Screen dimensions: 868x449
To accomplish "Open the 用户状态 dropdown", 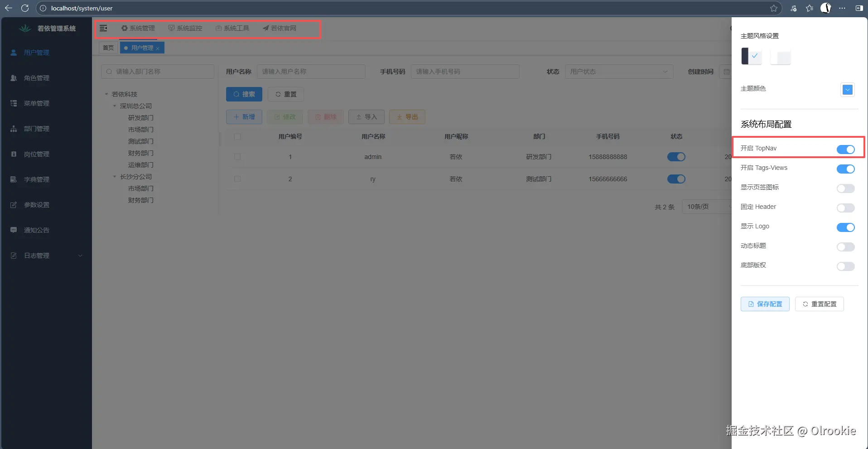I will (619, 72).
